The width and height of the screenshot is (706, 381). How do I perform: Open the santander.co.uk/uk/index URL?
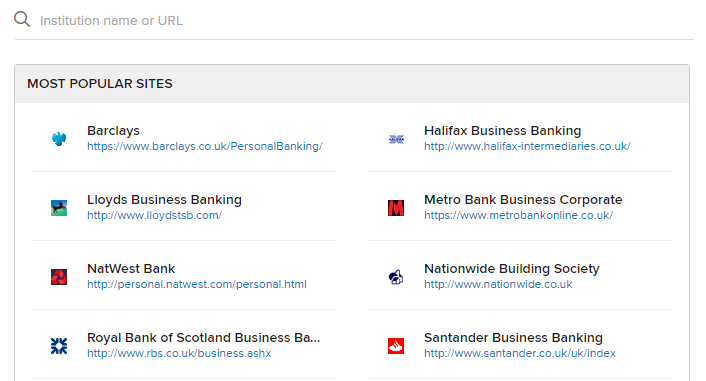point(520,353)
